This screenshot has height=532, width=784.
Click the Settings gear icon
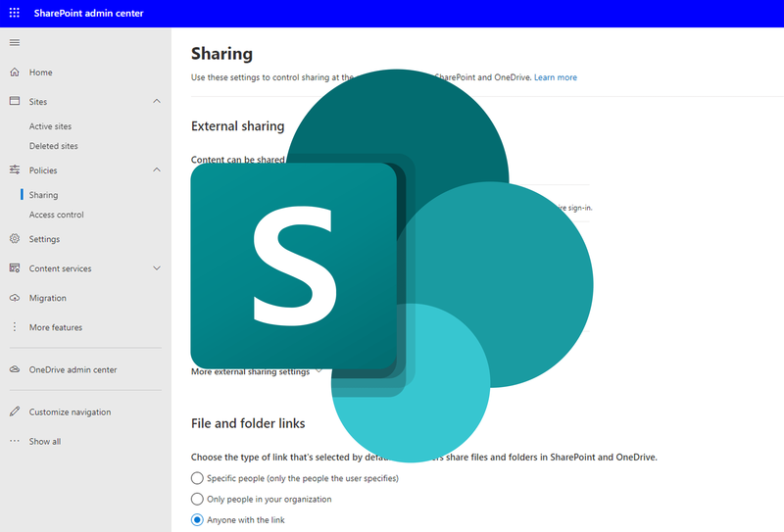point(15,238)
